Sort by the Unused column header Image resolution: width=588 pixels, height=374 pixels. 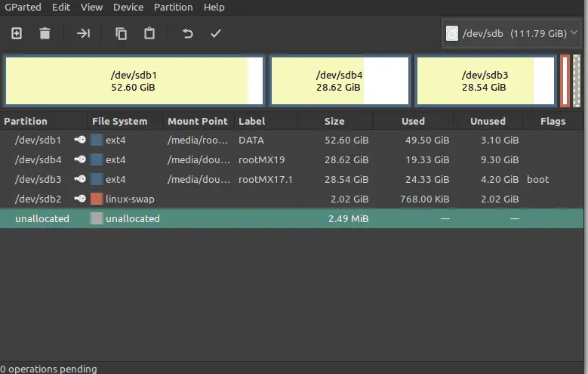(x=488, y=122)
